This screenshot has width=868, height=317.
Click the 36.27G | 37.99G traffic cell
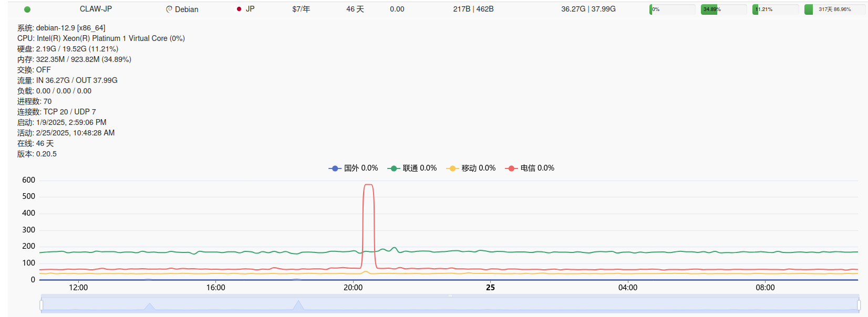point(588,9)
